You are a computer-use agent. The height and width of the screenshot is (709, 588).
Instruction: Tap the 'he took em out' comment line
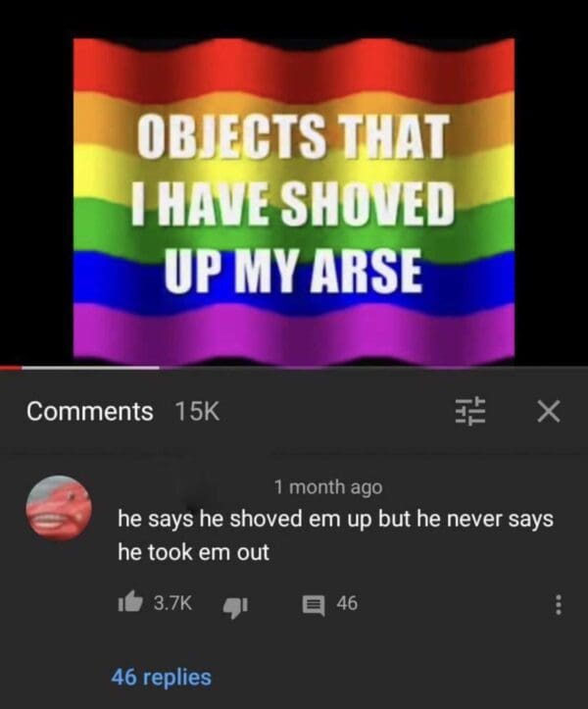tap(193, 552)
